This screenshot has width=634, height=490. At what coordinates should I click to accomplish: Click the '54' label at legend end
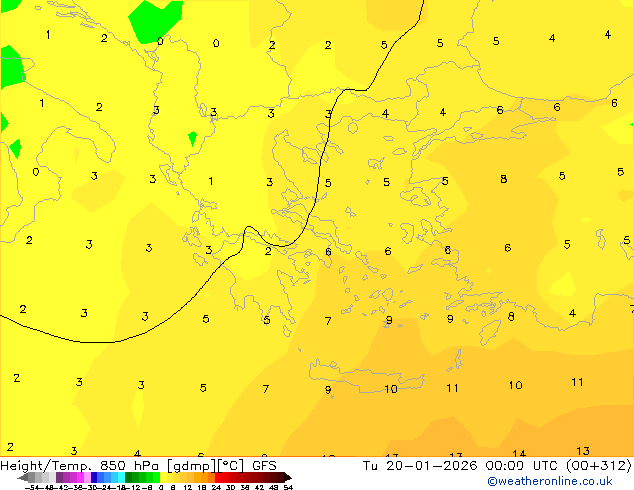(x=288, y=487)
